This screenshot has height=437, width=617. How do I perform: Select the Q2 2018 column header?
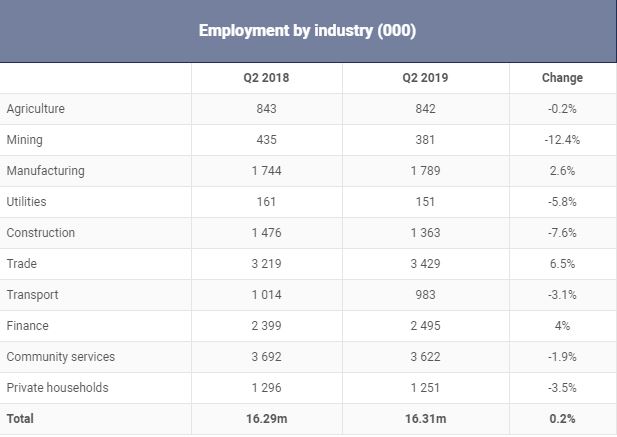click(x=266, y=78)
